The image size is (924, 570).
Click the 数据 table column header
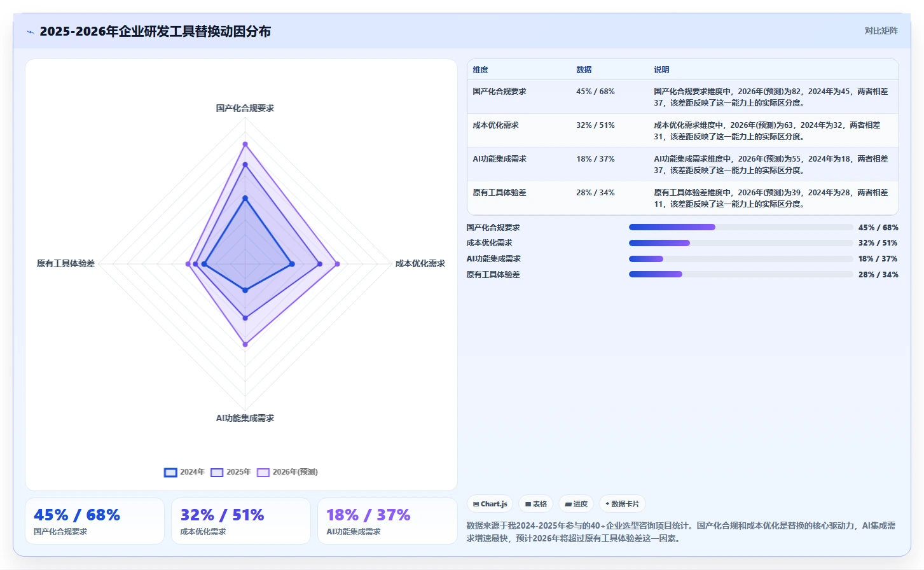[x=584, y=70]
